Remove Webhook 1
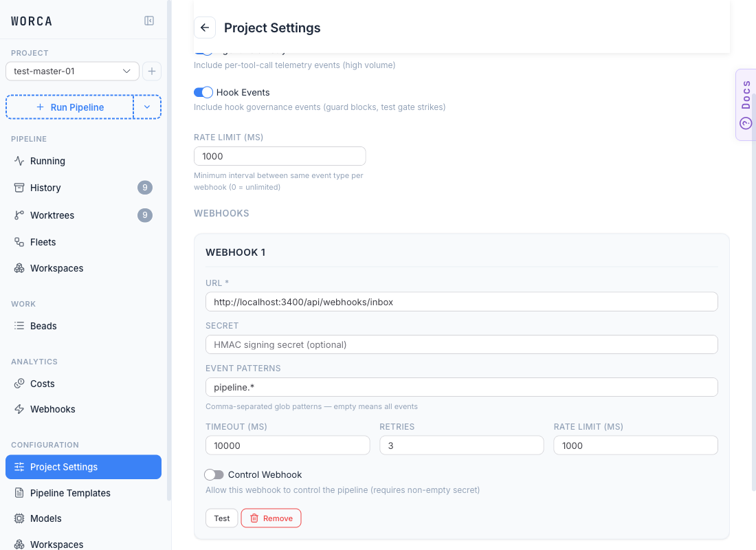Viewport: 756px width, 550px height. coord(271,518)
